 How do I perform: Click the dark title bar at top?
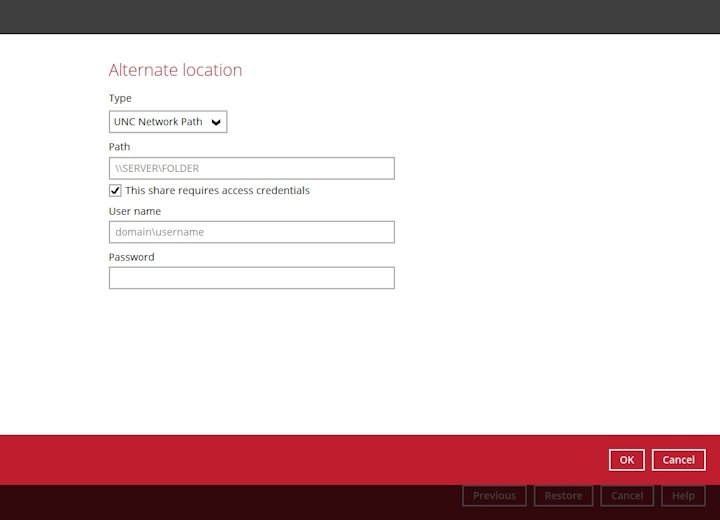360,16
